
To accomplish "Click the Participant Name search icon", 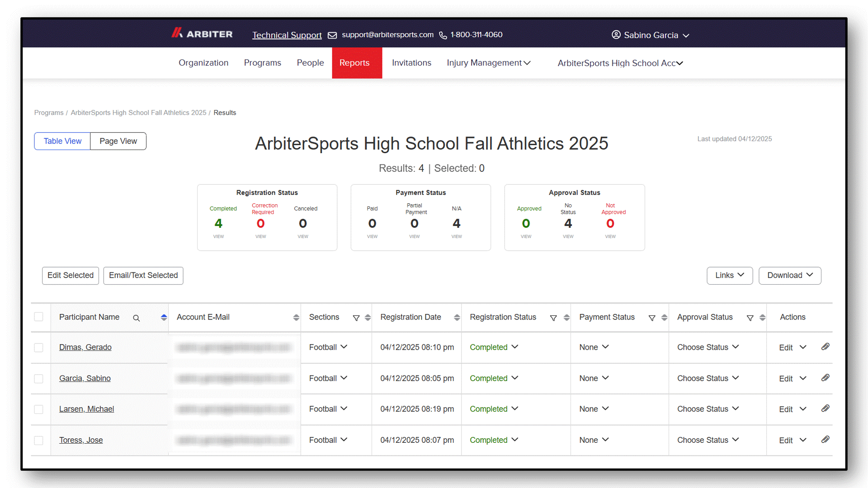I will [x=136, y=318].
